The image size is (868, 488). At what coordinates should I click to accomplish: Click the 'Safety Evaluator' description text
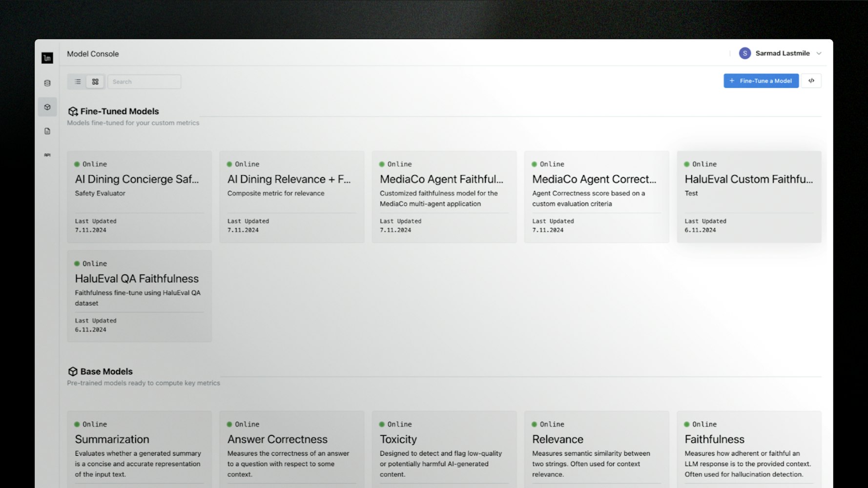tap(100, 193)
